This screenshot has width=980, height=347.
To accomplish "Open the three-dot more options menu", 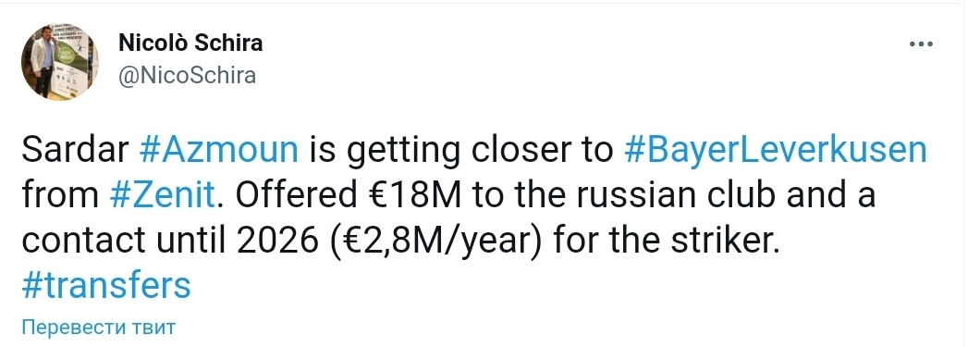I will coord(921,44).
